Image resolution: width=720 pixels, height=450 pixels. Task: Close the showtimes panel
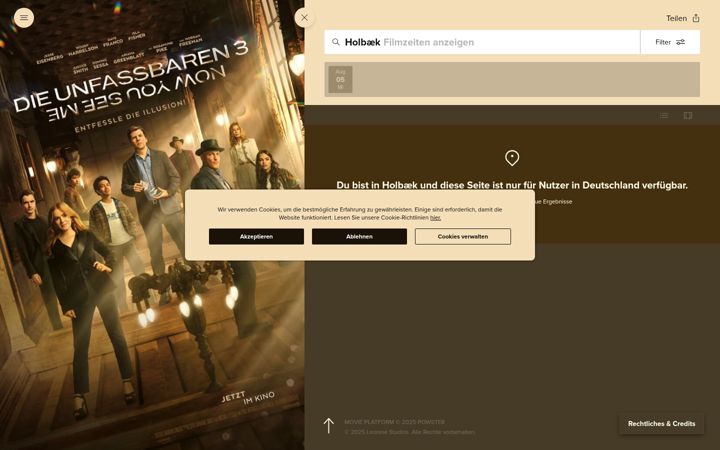click(304, 18)
